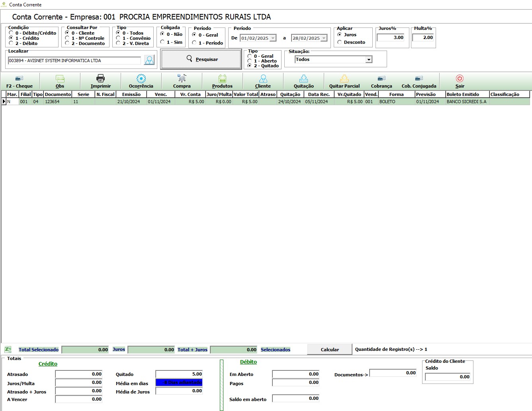Click the customer lookup icon beside Localizar
The width and height of the screenshot is (532, 411).
coord(149,60)
